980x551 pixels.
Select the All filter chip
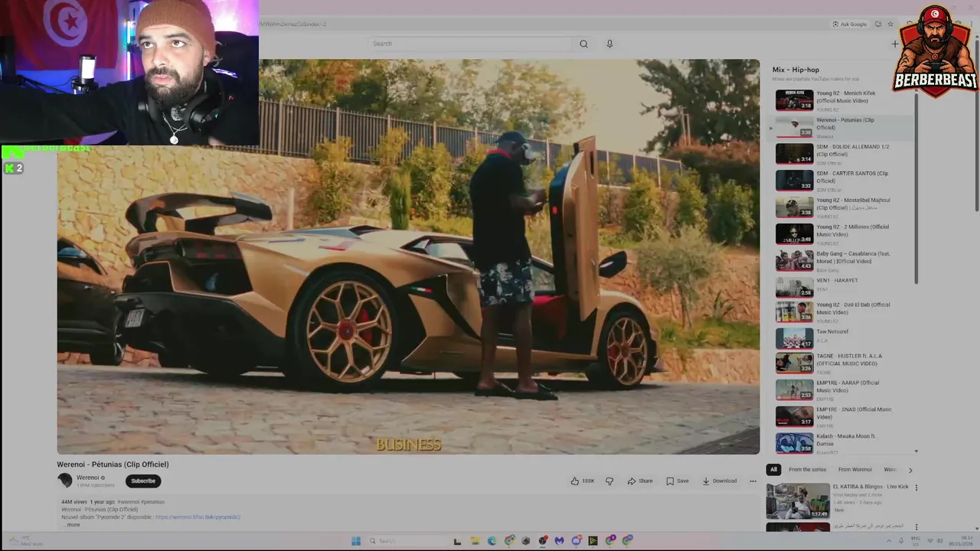point(773,469)
